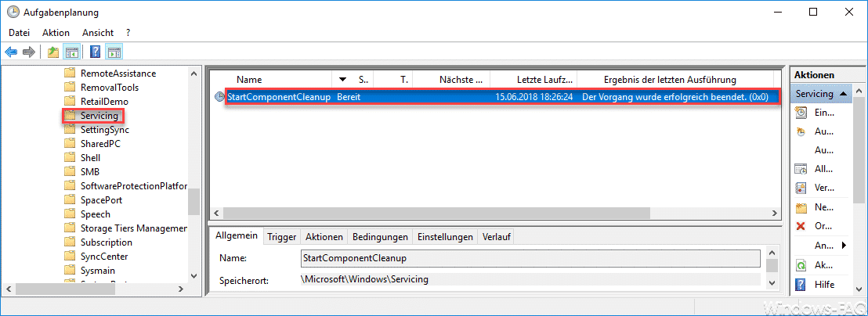
Task: Click the folder up-level toolbar icon
Action: point(52,52)
